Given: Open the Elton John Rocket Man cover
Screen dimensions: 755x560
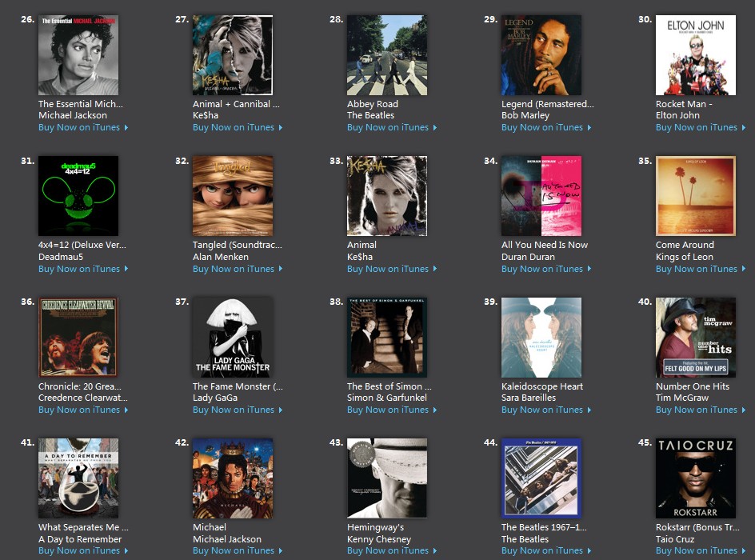Looking at the screenshot, I should [x=696, y=55].
